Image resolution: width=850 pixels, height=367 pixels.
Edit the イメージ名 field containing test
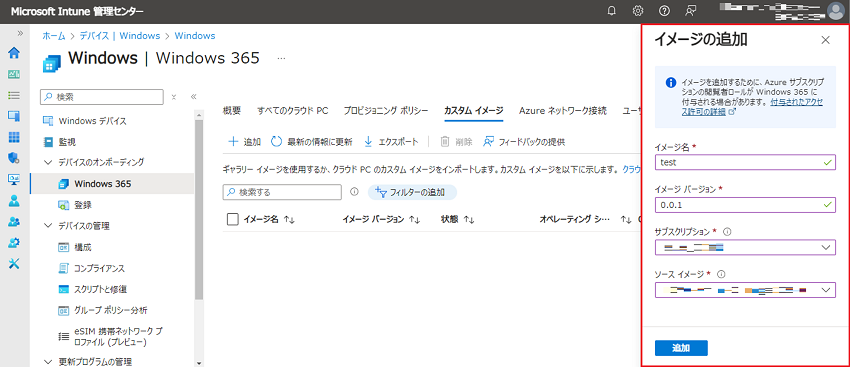(x=745, y=162)
